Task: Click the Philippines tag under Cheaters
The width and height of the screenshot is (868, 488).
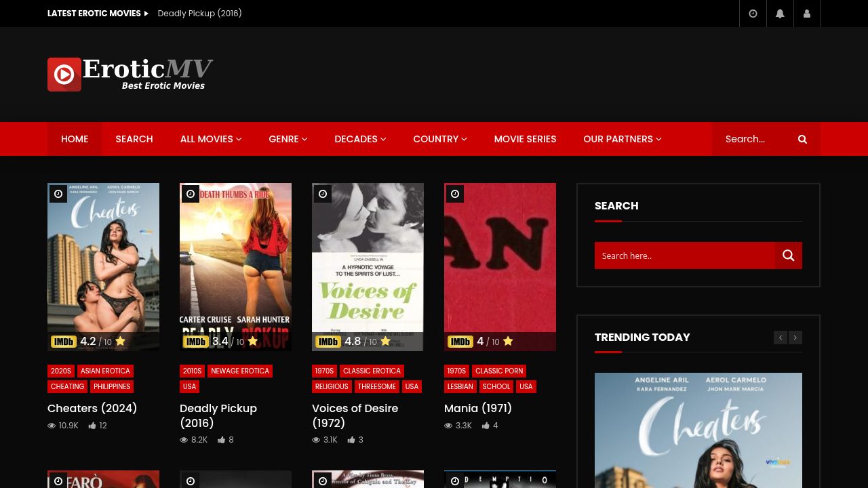Action: [x=112, y=386]
